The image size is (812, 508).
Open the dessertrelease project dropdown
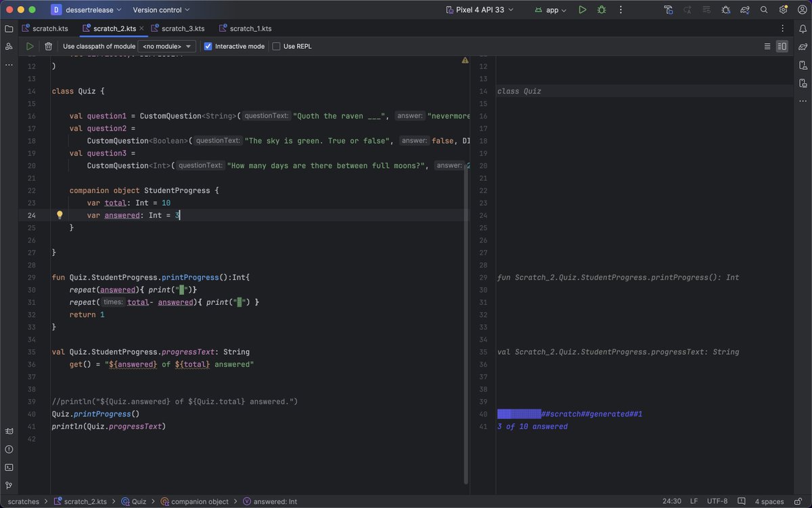[x=87, y=10]
